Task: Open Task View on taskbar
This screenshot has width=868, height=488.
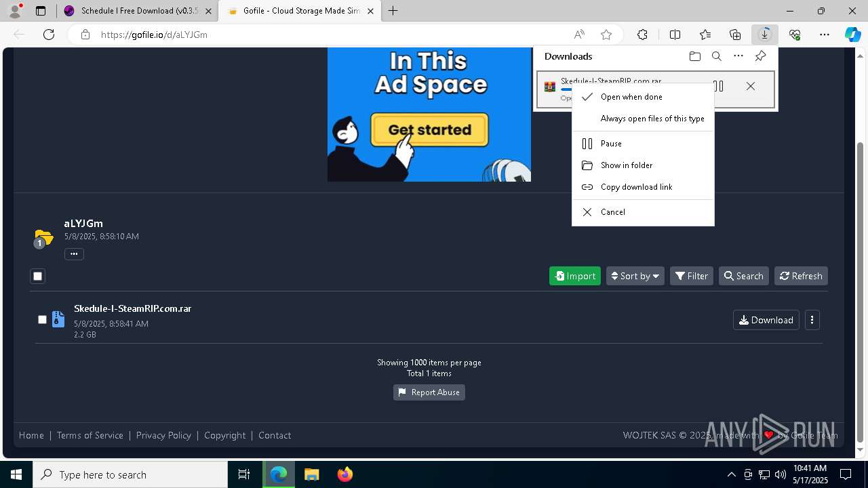Action: click(244, 474)
